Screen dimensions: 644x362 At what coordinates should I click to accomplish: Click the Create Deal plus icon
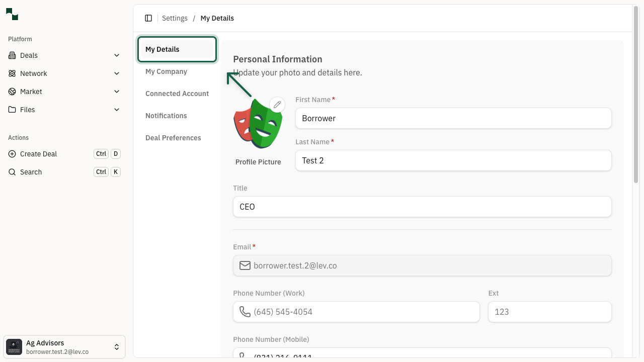pyautogui.click(x=12, y=154)
